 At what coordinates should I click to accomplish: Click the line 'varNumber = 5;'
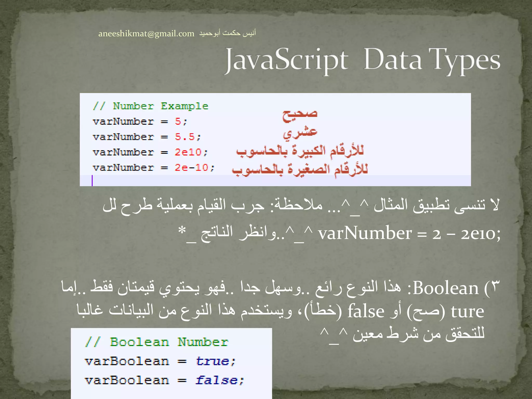pyautogui.click(x=140, y=122)
